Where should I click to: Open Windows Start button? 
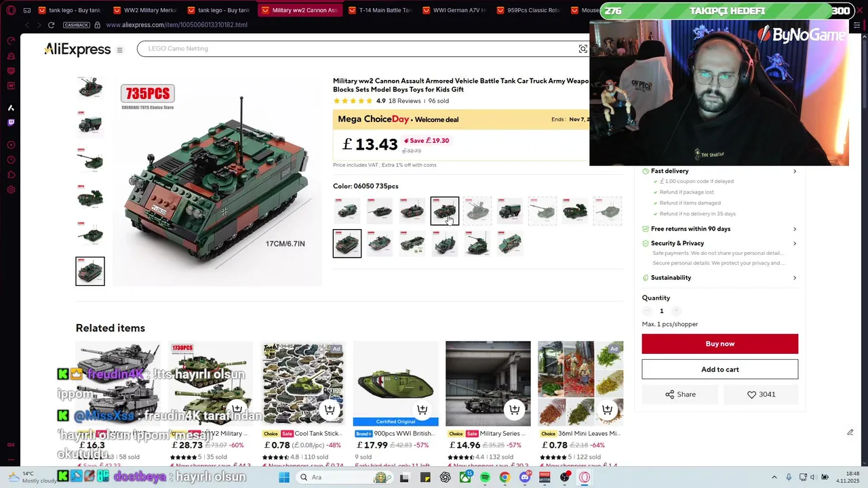(x=284, y=477)
